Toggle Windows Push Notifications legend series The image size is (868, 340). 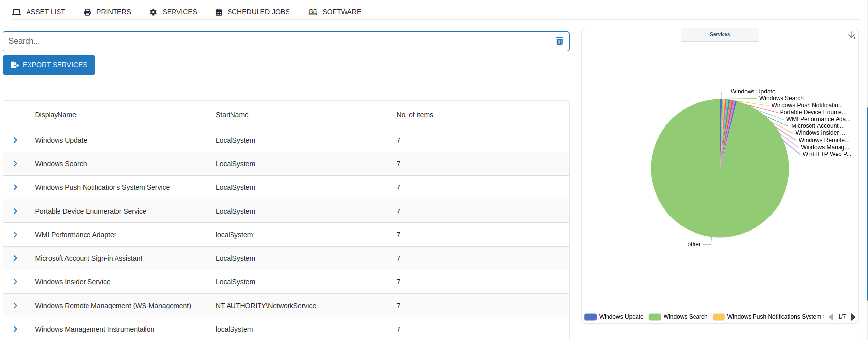(767, 317)
